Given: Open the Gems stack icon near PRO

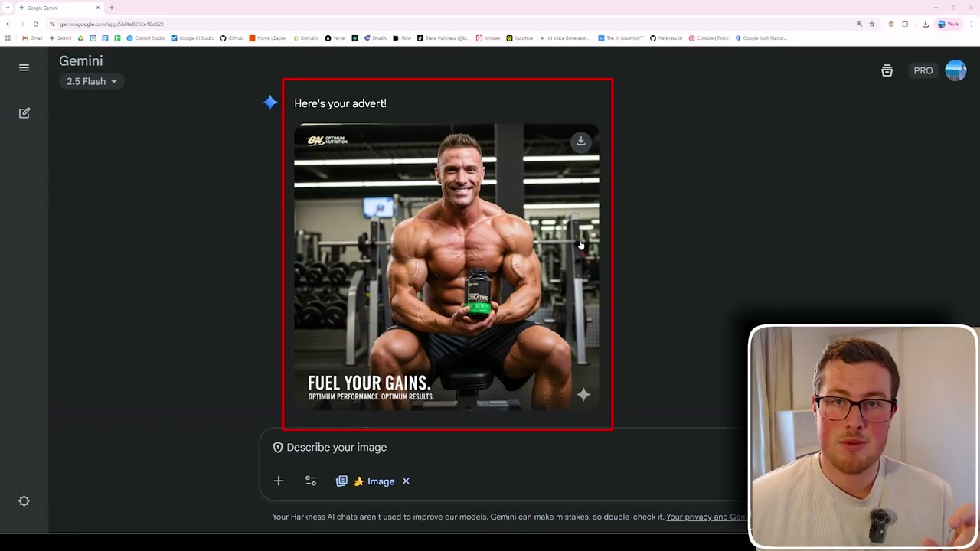Looking at the screenshot, I should [887, 70].
